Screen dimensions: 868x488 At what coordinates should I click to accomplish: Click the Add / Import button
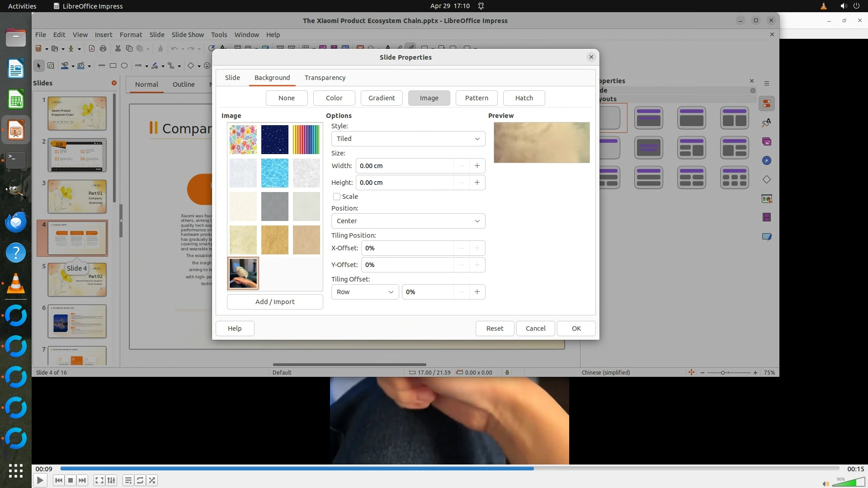click(x=274, y=302)
